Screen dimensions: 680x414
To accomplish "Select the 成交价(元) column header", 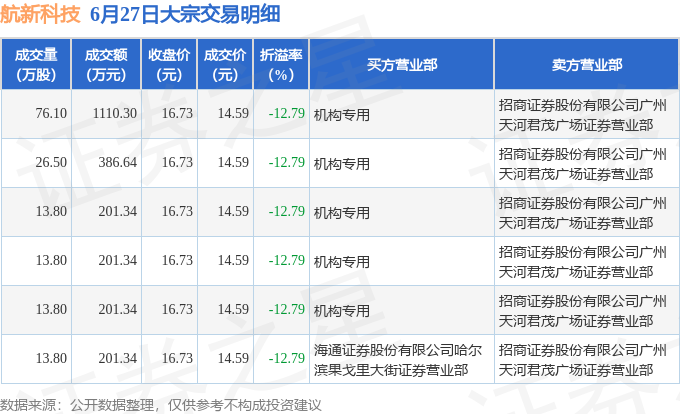I will click(x=225, y=65).
